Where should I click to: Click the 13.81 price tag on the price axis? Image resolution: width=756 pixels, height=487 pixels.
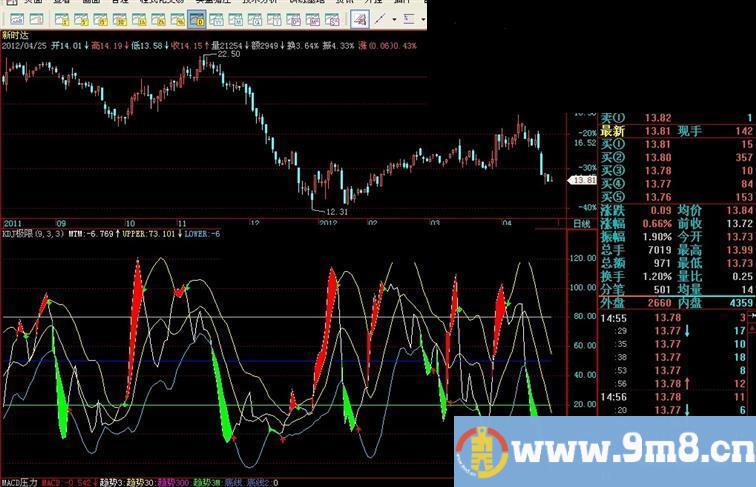[582, 180]
